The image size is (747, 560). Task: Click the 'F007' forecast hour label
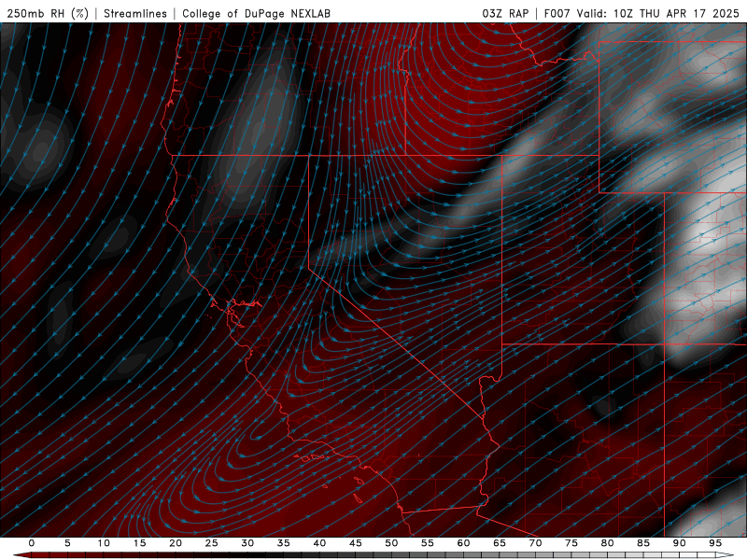tap(557, 13)
